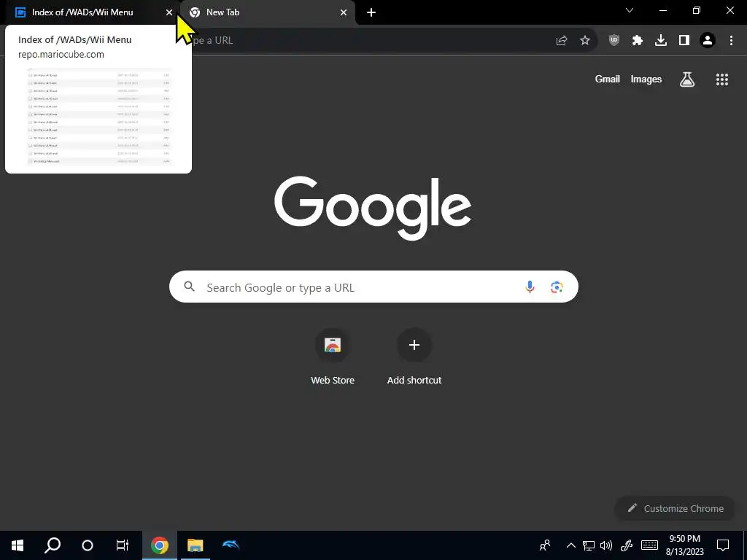Switch to the Index of /WADs/Wii Menu tab
This screenshot has height=560, width=747.
click(90, 12)
